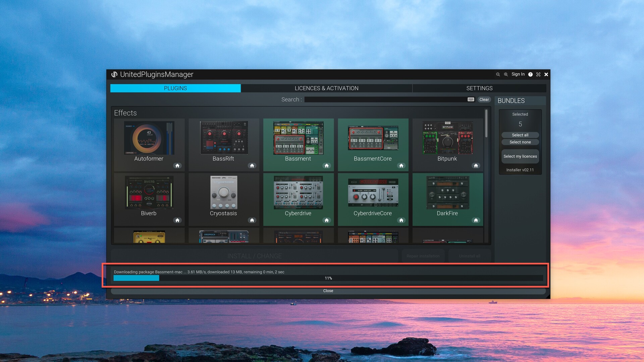Screen dimensions: 644x362
Task: Click the zoom in magnifier icon
Action: [506, 74]
